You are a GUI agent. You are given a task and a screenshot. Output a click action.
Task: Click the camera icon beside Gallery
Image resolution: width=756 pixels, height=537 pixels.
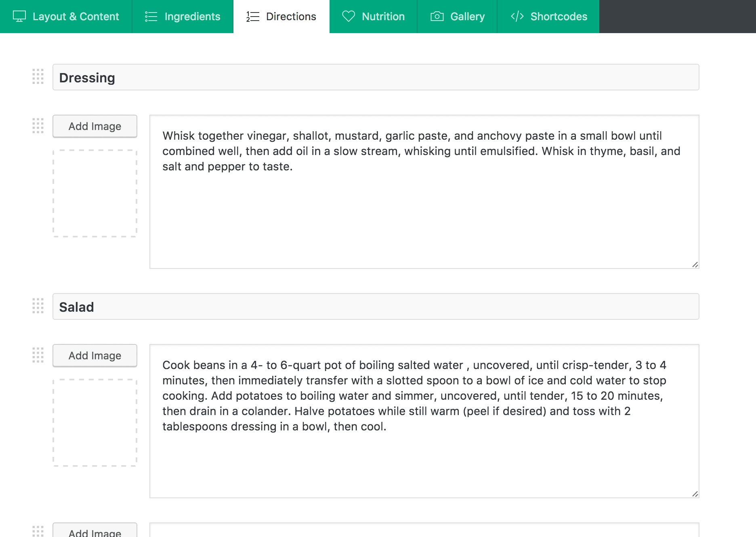click(x=437, y=17)
